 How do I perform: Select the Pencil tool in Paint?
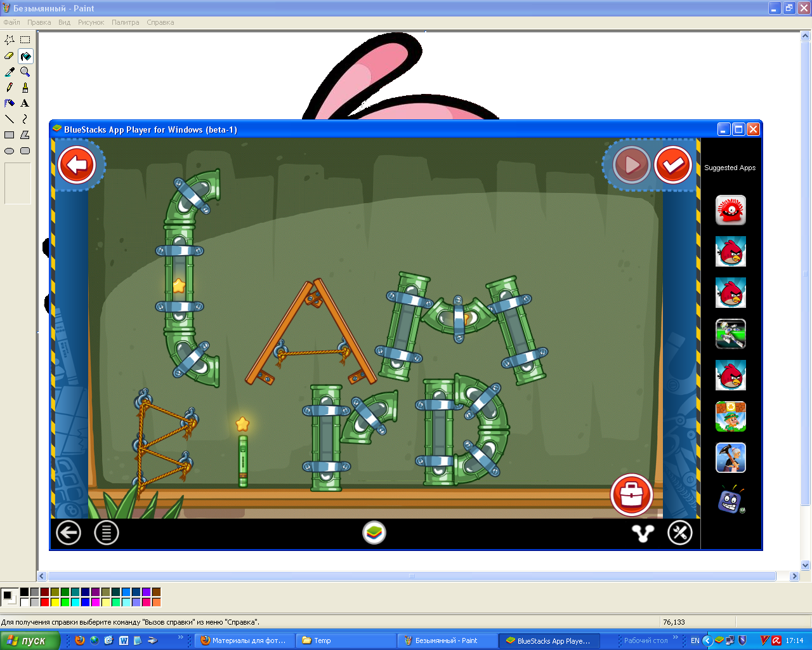point(10,88)
